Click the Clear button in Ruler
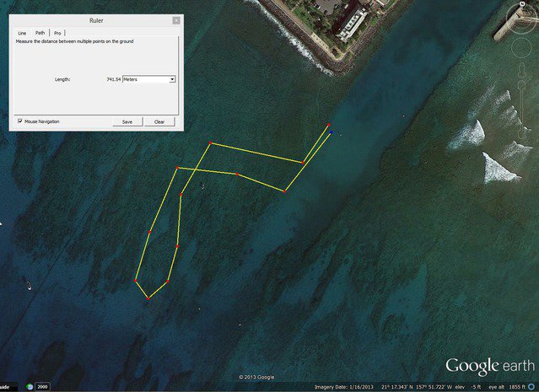This screenshot has height=392, width=539. (159, 121)
